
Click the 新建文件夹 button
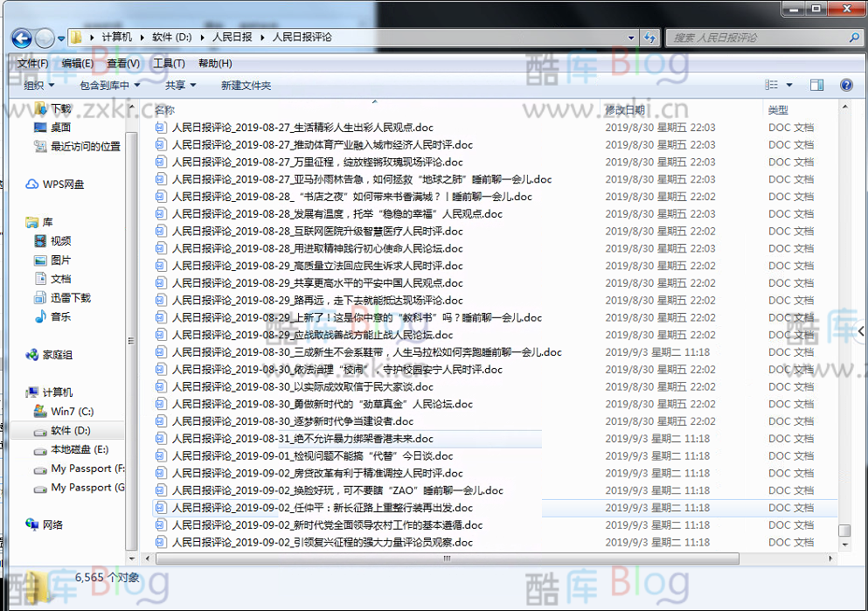click(x=246, y=86)
